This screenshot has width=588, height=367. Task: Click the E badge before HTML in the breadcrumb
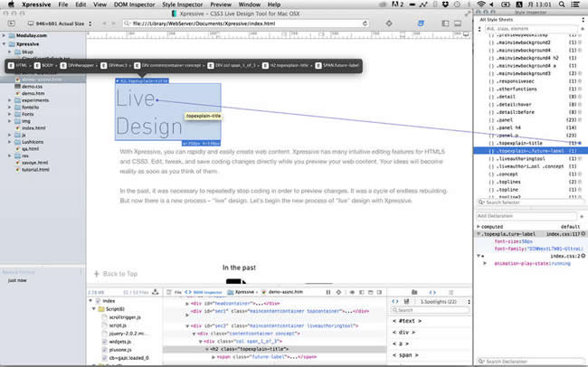11,66
